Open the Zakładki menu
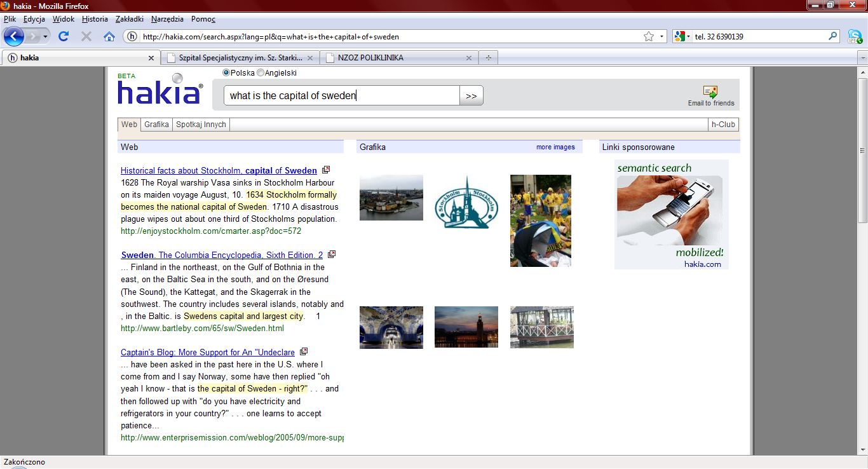The width and height of the screenshot is (868, 469). tap(129, 19)
